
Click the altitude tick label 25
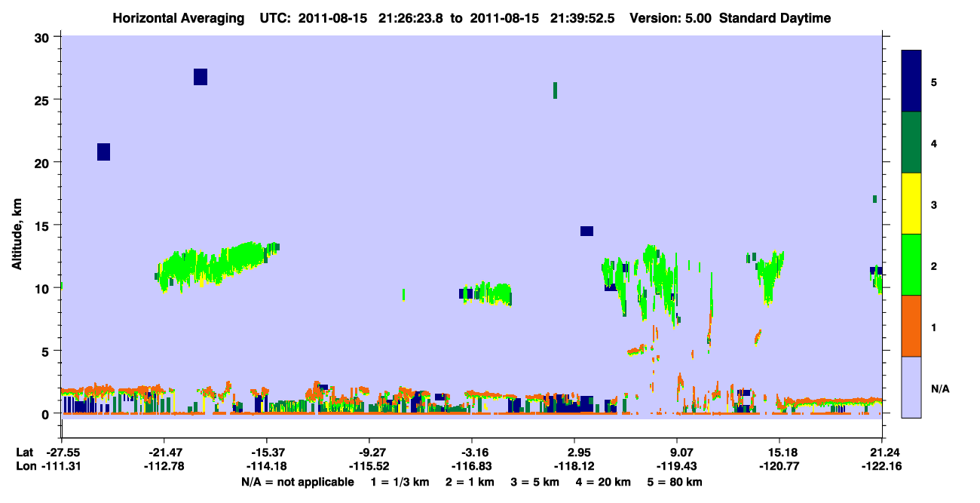[44, 100]
